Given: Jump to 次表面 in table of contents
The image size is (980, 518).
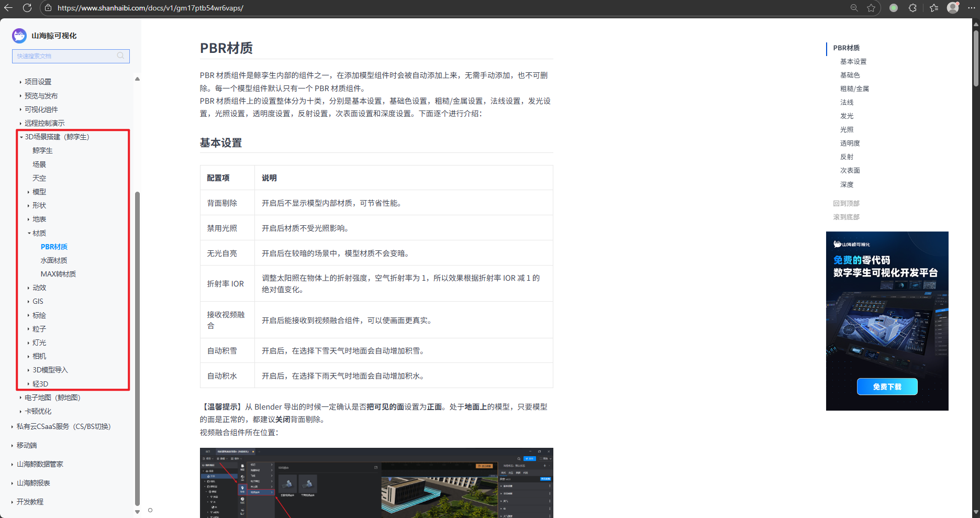Looking at the screenshot, I should (x=850, y=170).
